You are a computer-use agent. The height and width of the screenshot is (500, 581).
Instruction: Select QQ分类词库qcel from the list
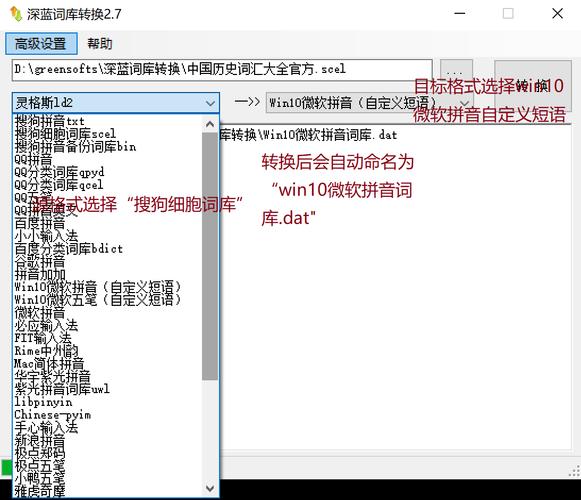[107, 185]
